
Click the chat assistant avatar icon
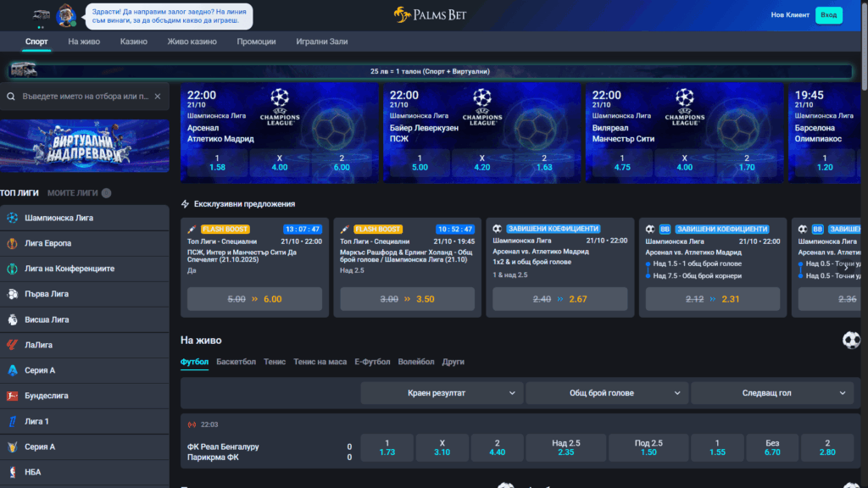66,15
